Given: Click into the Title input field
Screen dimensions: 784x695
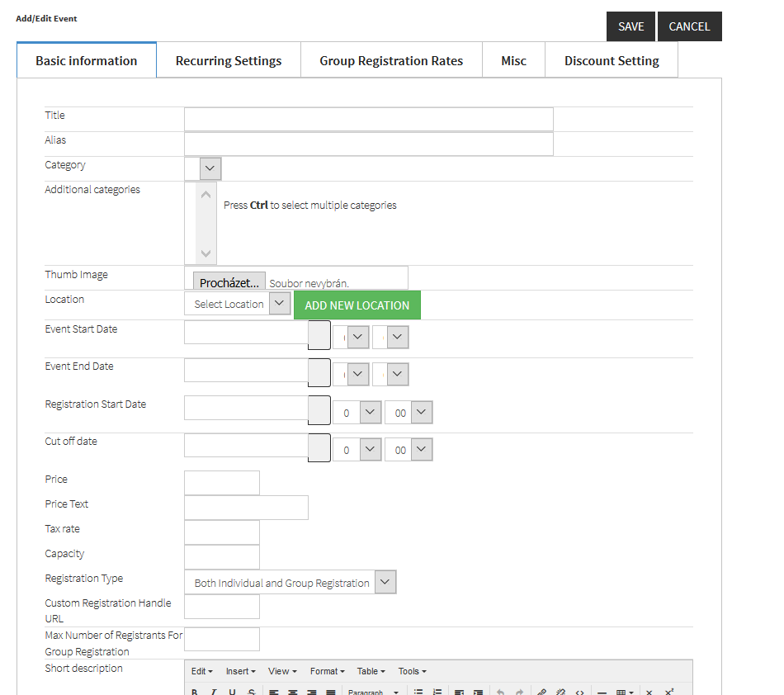Looking at the screenshot, I should 368,119.
